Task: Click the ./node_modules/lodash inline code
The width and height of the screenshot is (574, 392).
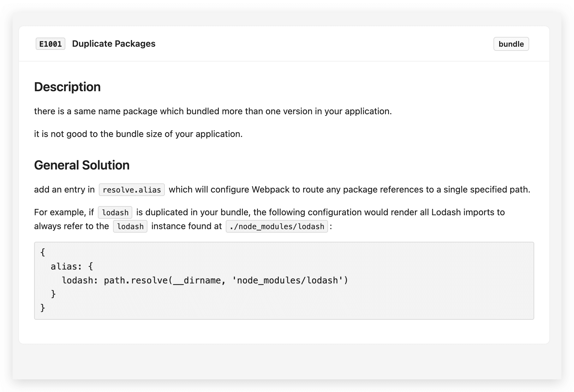Action: (x=277, y=226)
